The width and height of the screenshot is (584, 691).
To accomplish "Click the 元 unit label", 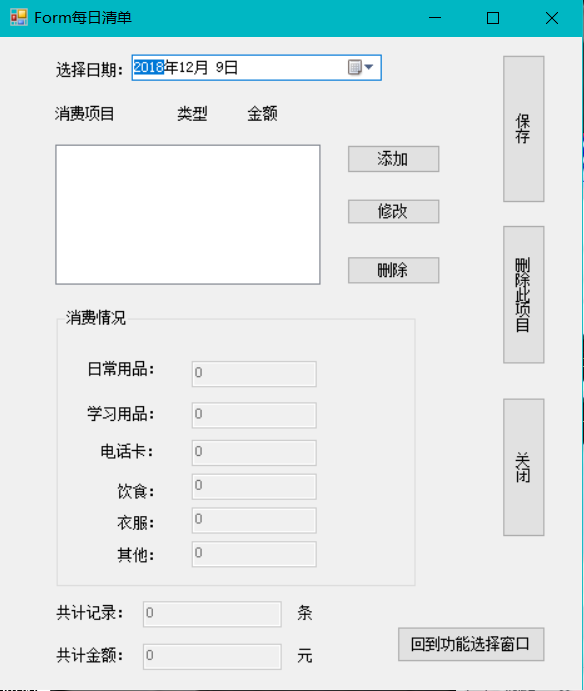I will (305, 656).
